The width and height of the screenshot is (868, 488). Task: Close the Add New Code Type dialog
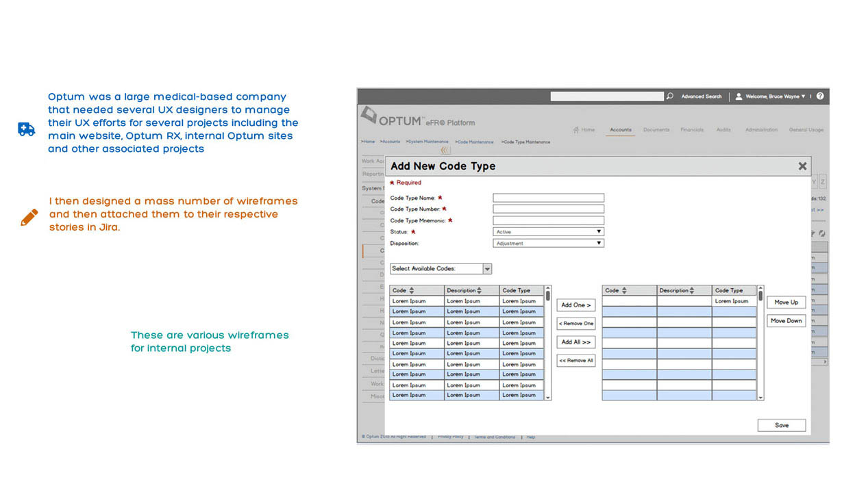[802, 166]
